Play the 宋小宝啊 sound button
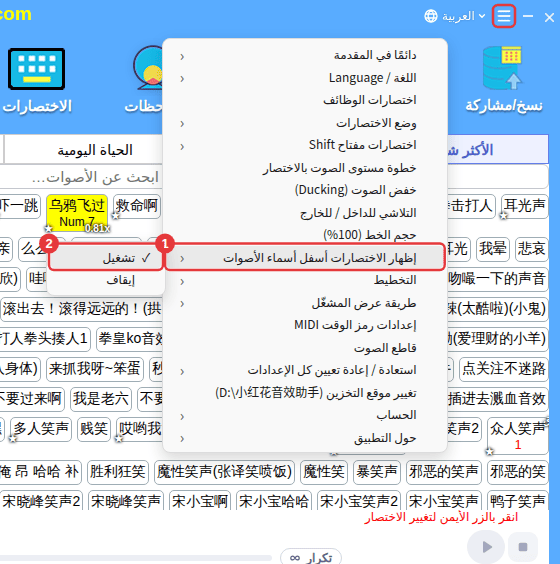Screen dimensions: 560x564 pos(200,501)
